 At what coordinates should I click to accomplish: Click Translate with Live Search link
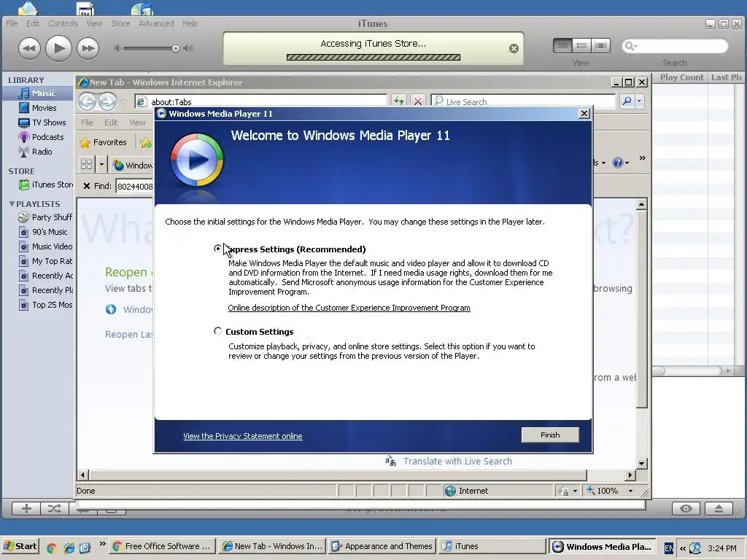pos(457,461)
